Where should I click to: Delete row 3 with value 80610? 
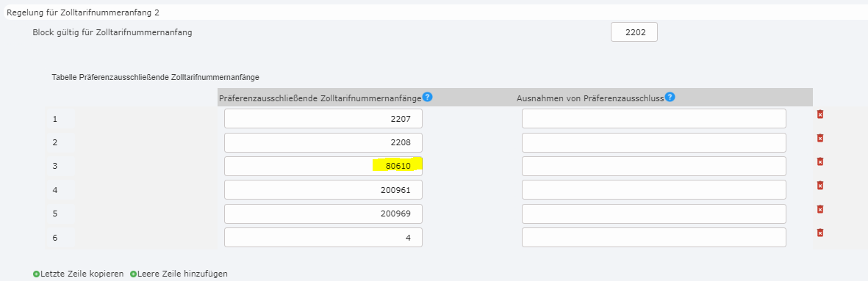click(x=820, y=161)
